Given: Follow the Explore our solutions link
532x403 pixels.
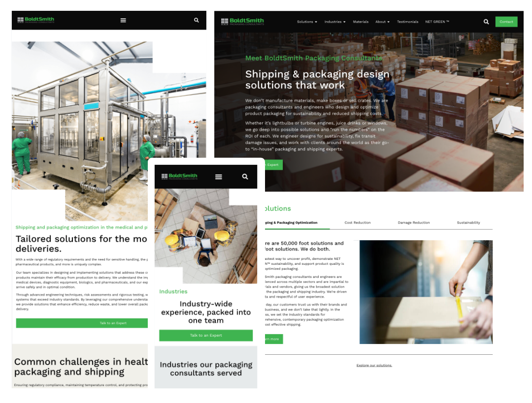Looking at the screenshot, I should [x=374, y=365].
